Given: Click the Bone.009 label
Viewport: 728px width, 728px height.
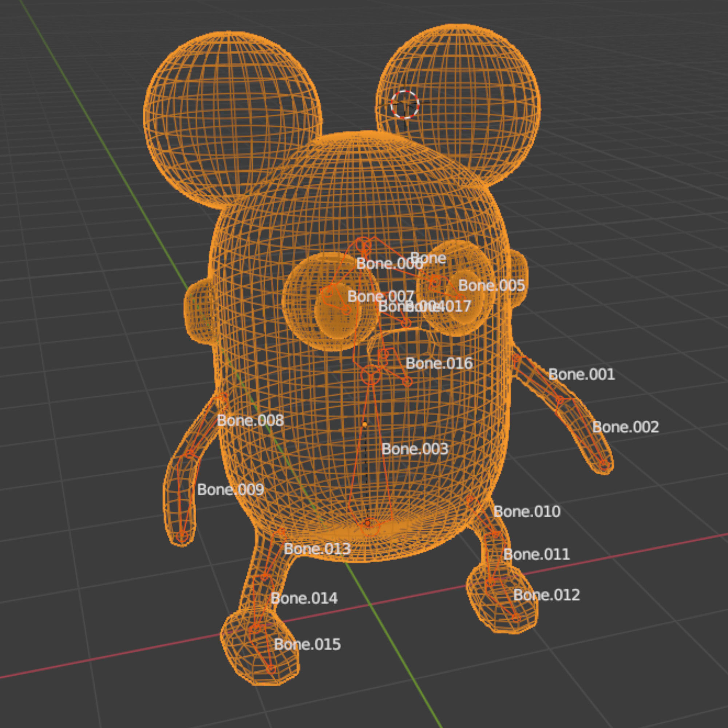Looking at the screenshot, I should coord(230,490).
